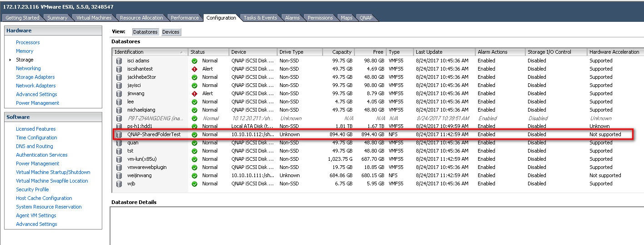Click the datastore icon for jayisci
Viewport: 644px width, 245px height.
pyautogui.click(x=119, y=85)
